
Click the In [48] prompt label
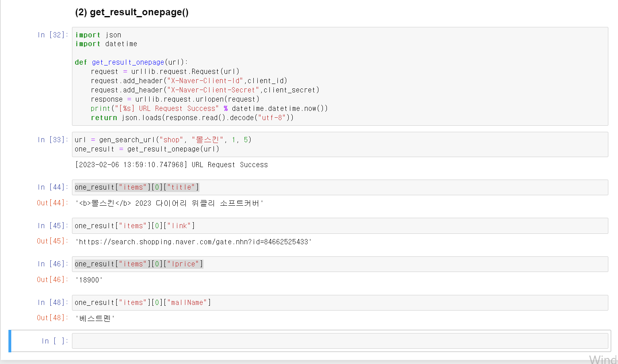[x=53, y=303]
